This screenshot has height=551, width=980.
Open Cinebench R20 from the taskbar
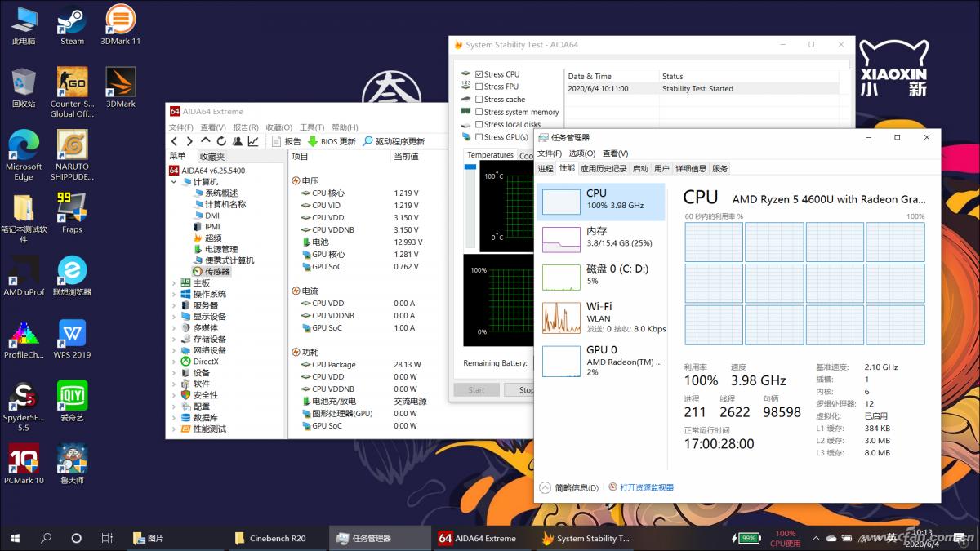271,538
